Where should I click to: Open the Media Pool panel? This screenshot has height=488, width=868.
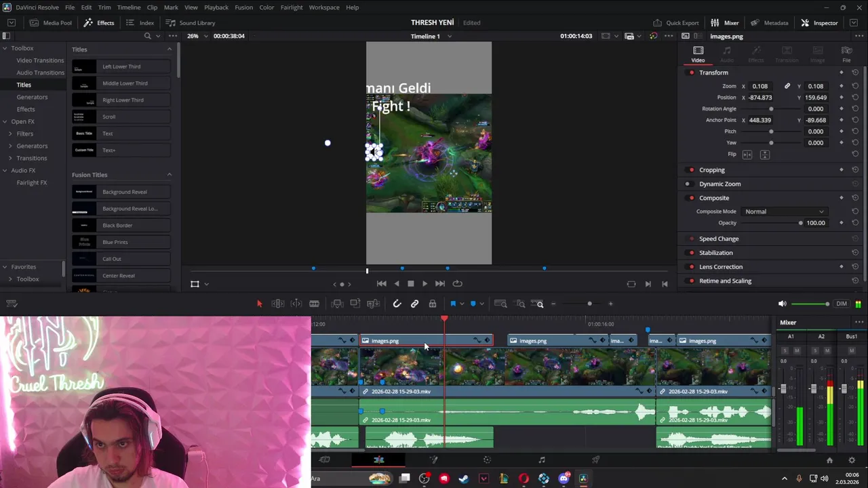pyautogui.click(x=51, y=23)
